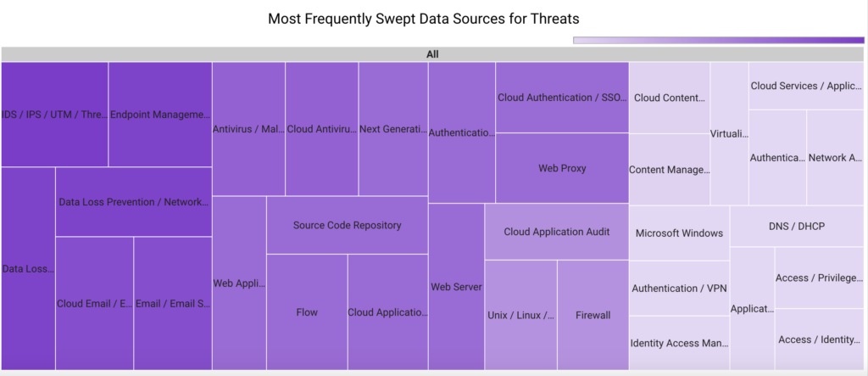
Task: Click the Cloud Email tile
Action: (94, 304)
